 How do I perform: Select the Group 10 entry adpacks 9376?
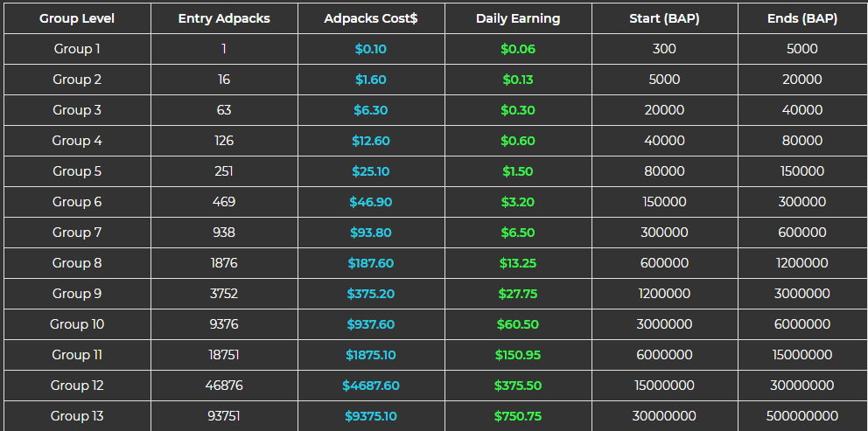(224, 324)
